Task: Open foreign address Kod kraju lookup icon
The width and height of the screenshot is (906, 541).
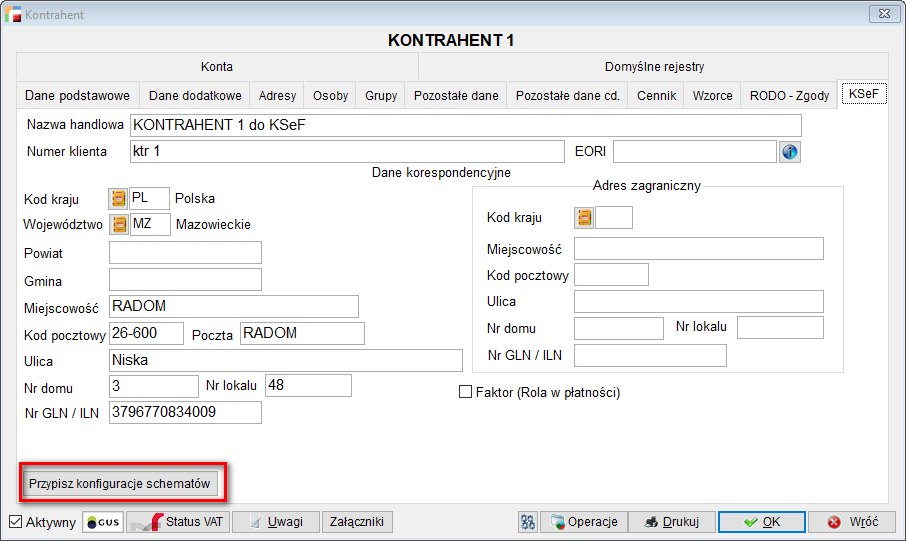Action: pos(584,218)
